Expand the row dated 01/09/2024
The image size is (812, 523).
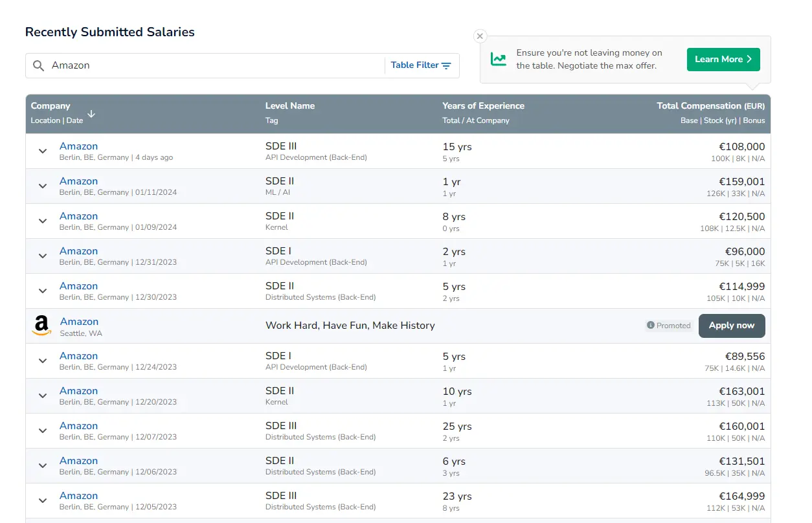pos(43,221)
